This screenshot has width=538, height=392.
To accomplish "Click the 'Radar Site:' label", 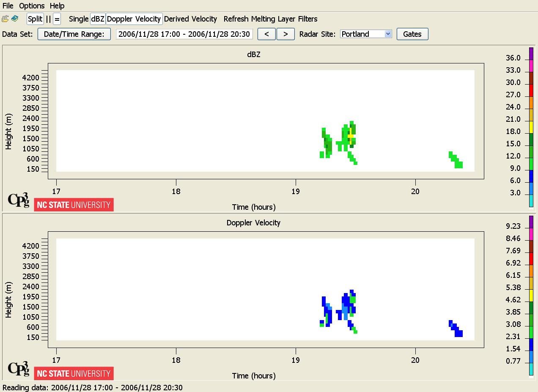I will (x=317, y=34).
